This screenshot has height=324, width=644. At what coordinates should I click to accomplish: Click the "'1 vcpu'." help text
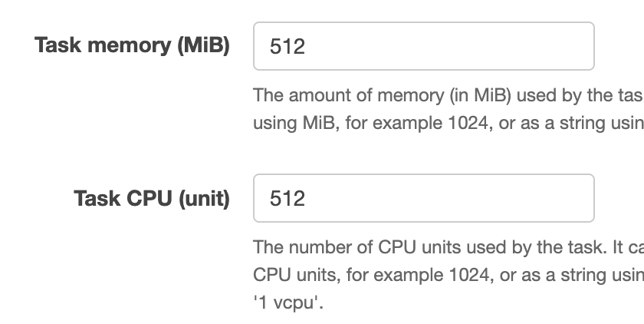(288, 303)
